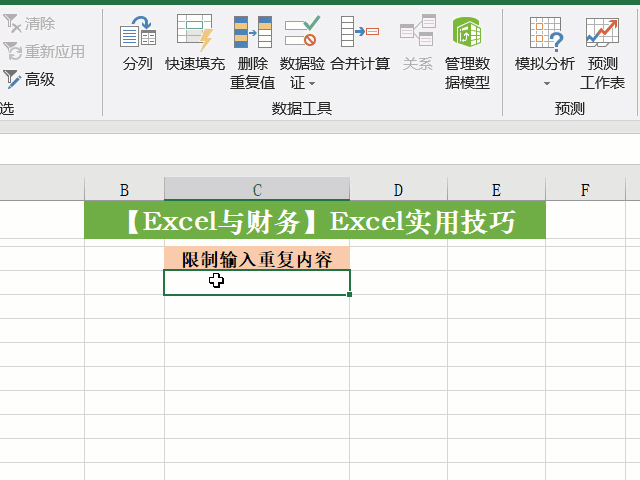This screenshot has height=480, width=640.
Task: Click the Forecast Sheet (预测工作表) icon
Action: point(602,31)
